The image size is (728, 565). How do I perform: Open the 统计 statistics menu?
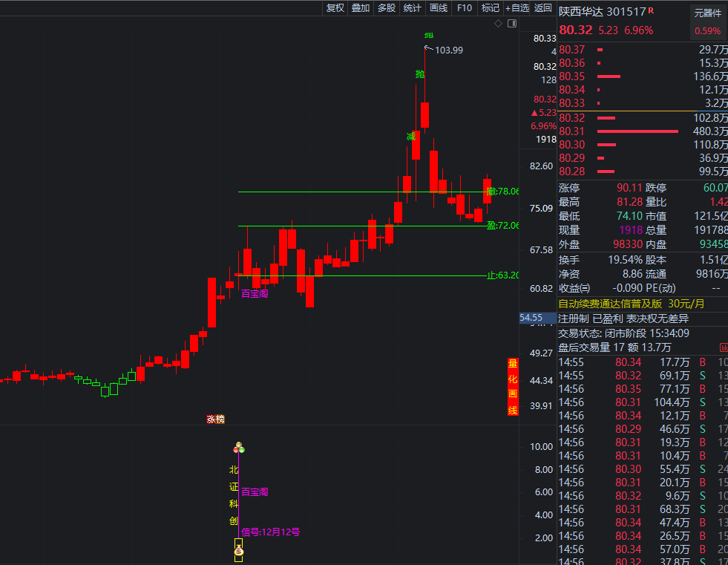(x=412, y=8)
